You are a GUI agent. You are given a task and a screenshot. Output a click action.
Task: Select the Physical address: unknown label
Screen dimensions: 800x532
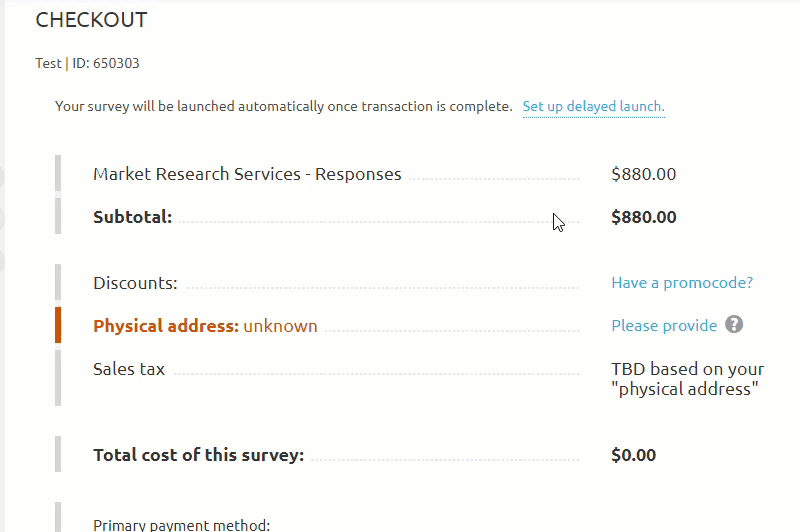click(x=205, y=326)
